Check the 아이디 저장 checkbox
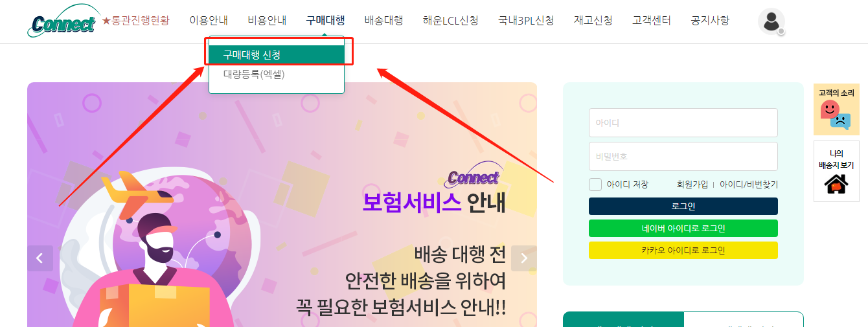The image size is (868, 327). (x=595, y=185)
